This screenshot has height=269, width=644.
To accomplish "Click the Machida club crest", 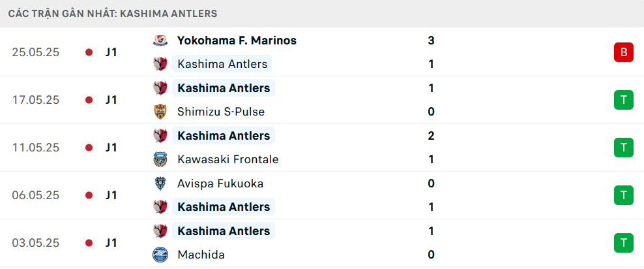I will pos(160,255).
